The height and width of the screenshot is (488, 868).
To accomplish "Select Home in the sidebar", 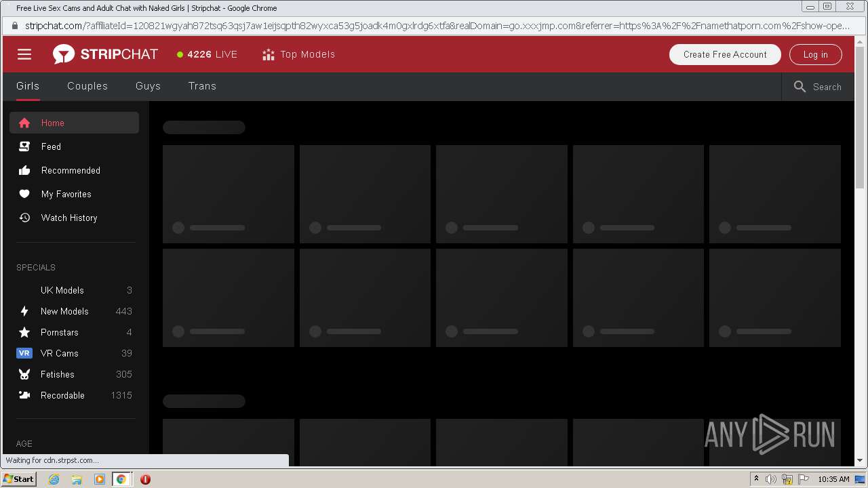I will pos(74,123).
